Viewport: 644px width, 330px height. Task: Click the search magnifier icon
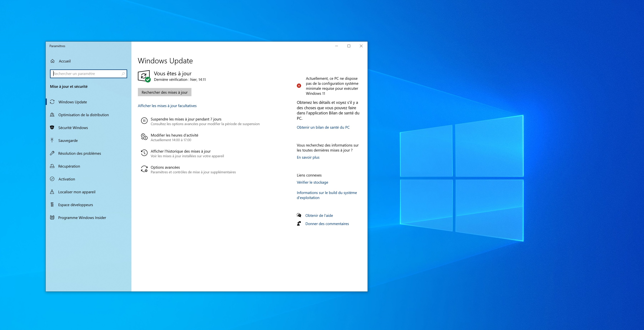123,74
